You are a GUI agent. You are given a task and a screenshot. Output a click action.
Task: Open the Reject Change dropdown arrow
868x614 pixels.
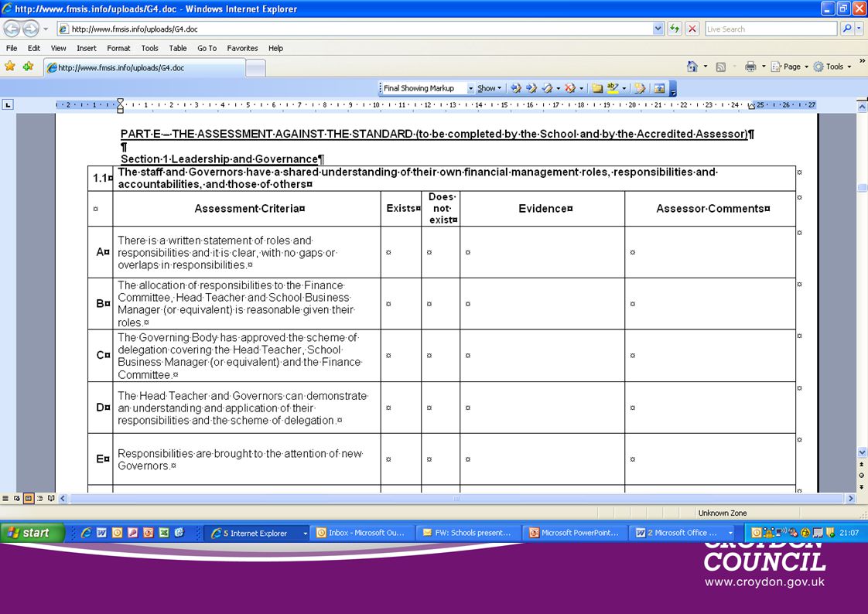pyautogui.click(x=581, y=88)
